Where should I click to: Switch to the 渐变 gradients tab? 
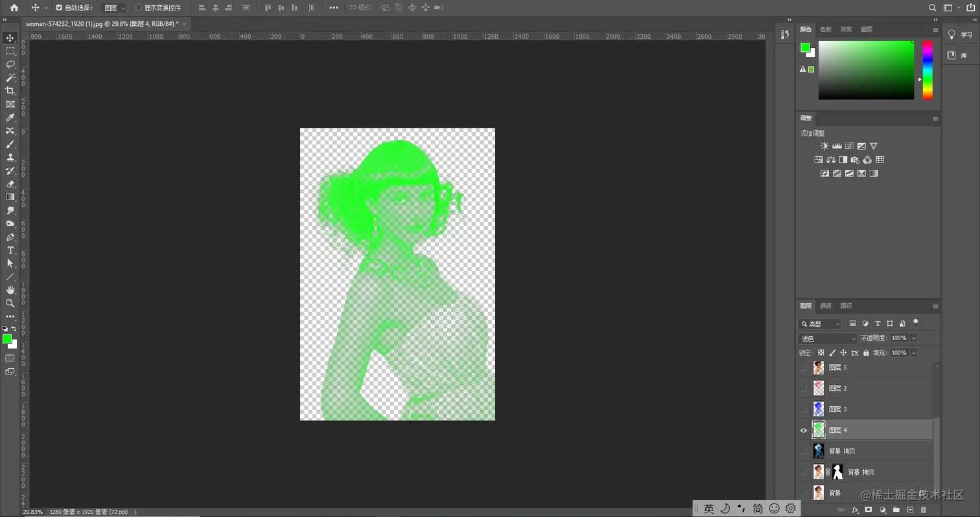[x=846, y=29]
